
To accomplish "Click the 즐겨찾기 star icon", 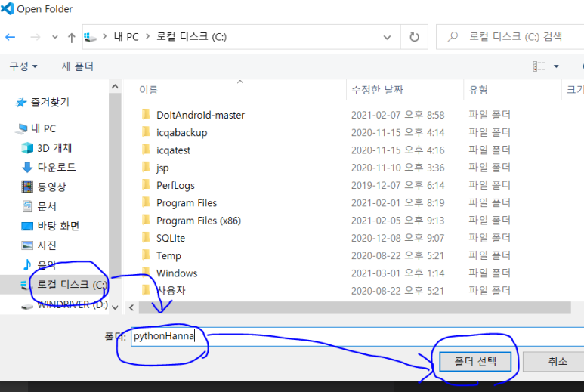I will pos(21,103).
